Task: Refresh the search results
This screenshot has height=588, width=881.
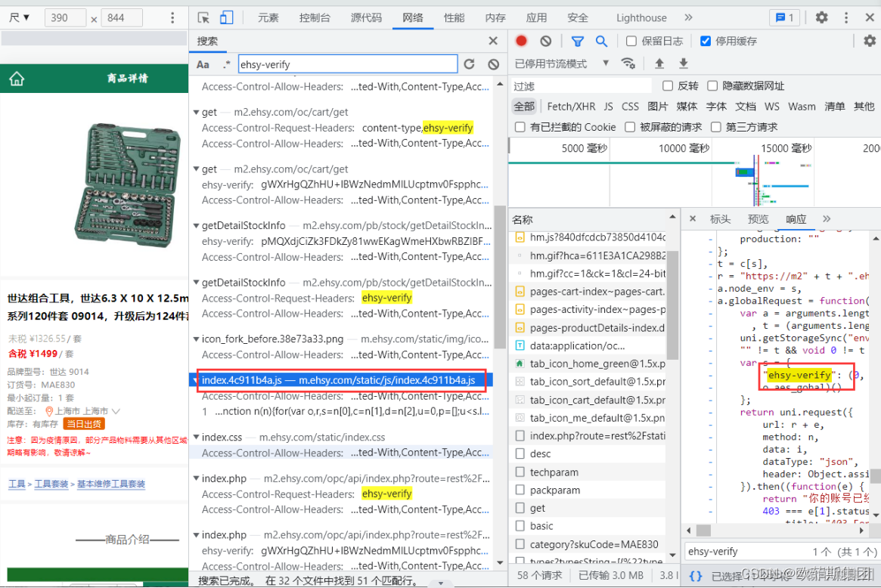Action: coord(469,64)
